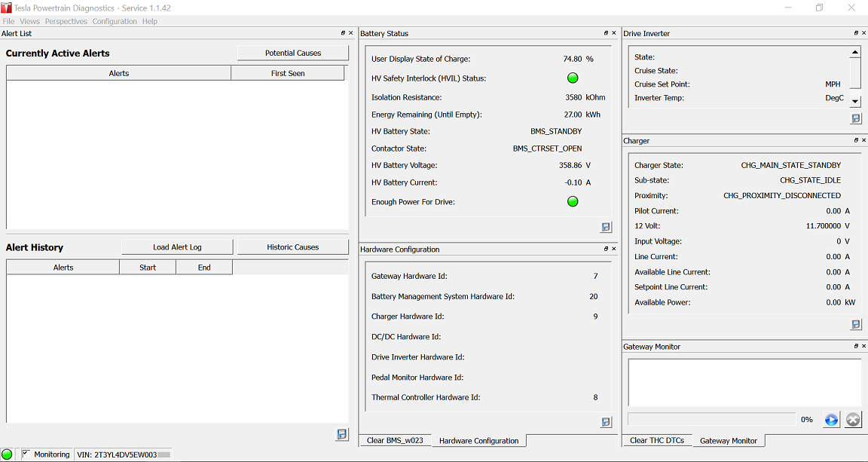Switch to the Clear BMS_w023 tab
This screenshot has height=462, width=868.
(395, 440)
